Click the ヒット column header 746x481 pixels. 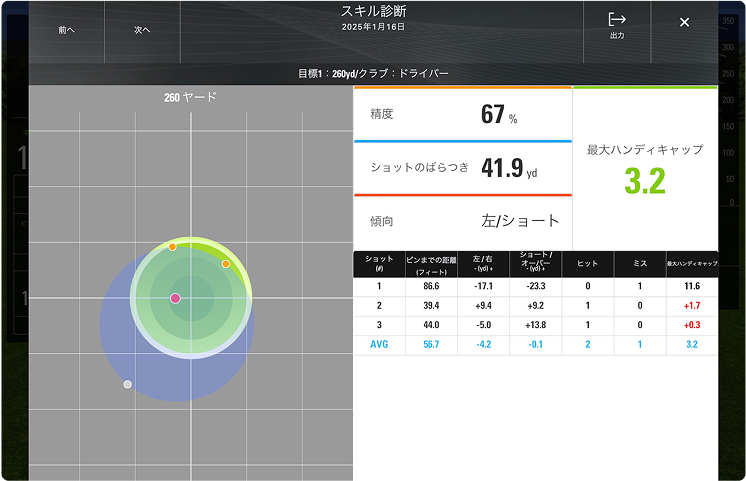[587, 264]
